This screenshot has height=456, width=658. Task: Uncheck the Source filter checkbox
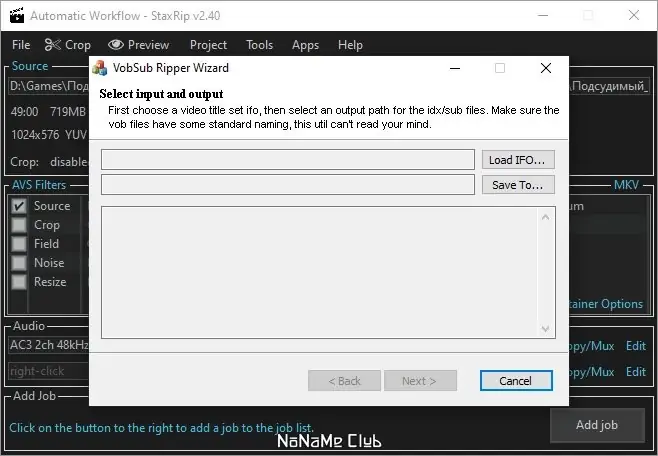18,206
